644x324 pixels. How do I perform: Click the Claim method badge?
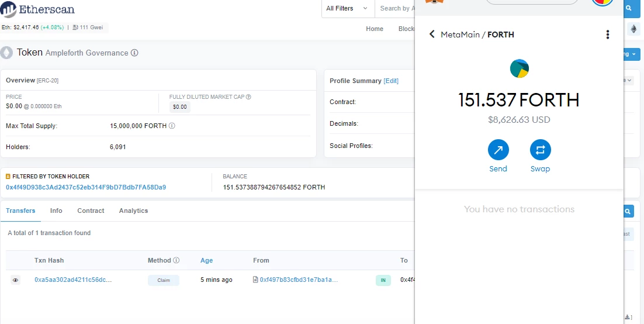(164, 280)
